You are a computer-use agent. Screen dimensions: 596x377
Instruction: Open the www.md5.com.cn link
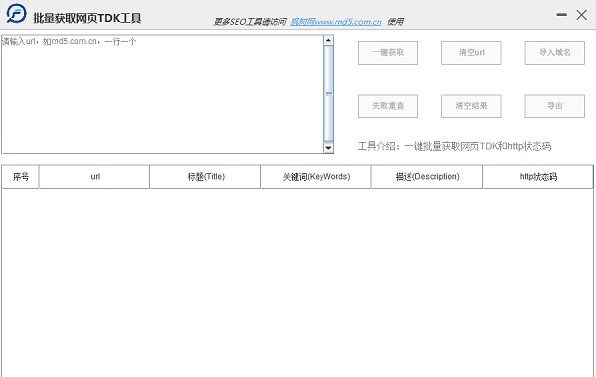[336, 22]
